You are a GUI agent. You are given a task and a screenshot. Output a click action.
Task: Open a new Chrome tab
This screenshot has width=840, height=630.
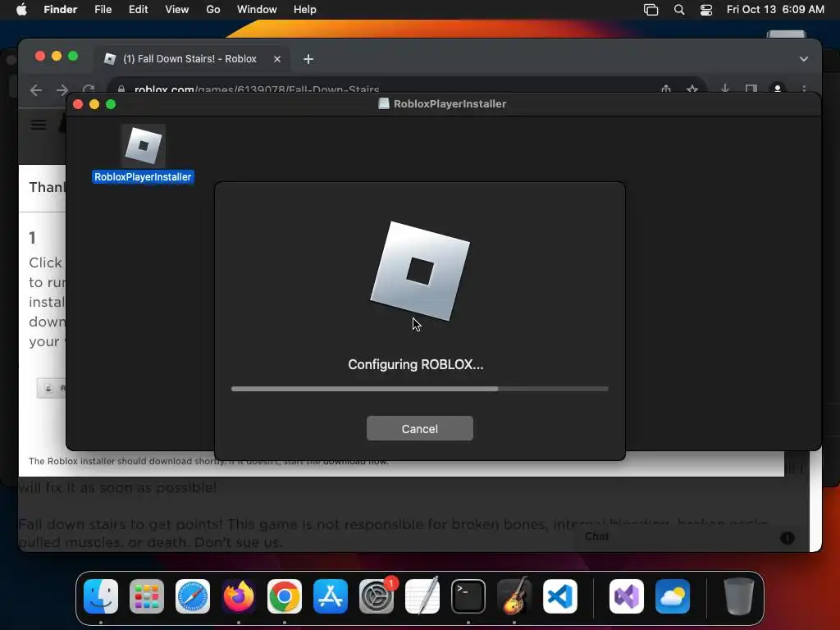(x=308, y=59)
